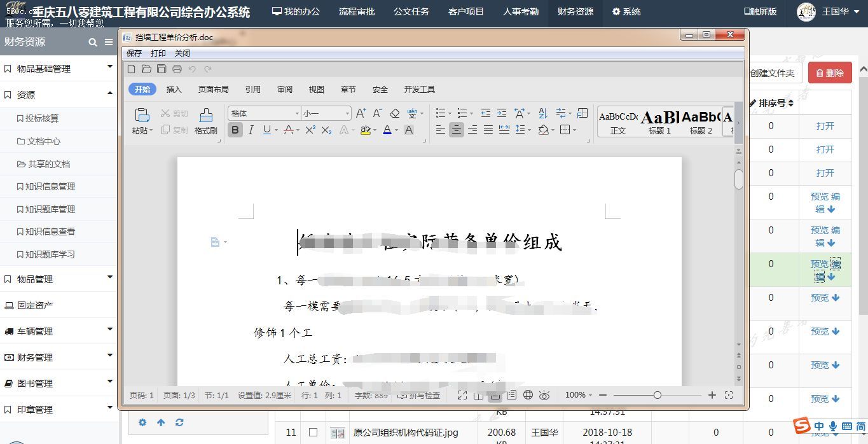Screen dimensions: 868x444
Task: Click the red 删除 button
Action: (x=830, y=73)
